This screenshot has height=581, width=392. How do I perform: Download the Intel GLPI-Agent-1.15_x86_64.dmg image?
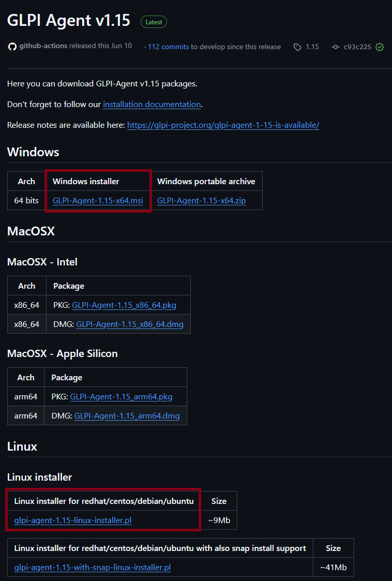click(129, 325)
